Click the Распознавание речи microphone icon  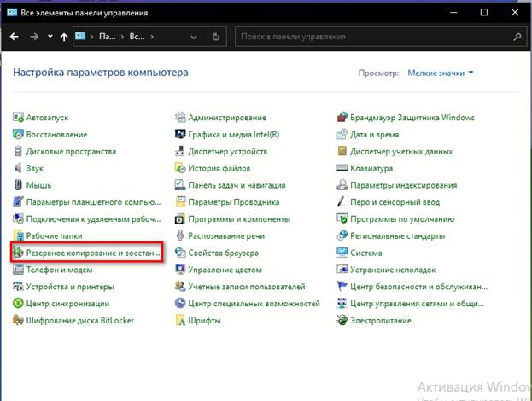point(180,236)
